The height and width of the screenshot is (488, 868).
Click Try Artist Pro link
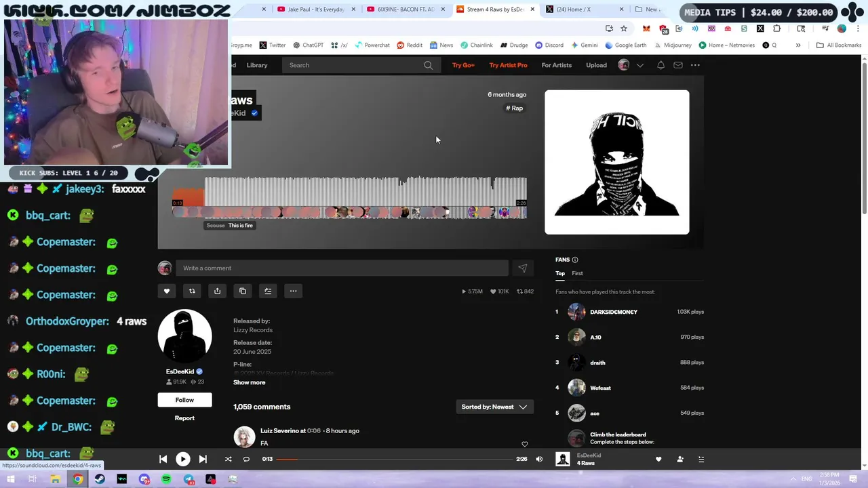click(x=508, y=65)
